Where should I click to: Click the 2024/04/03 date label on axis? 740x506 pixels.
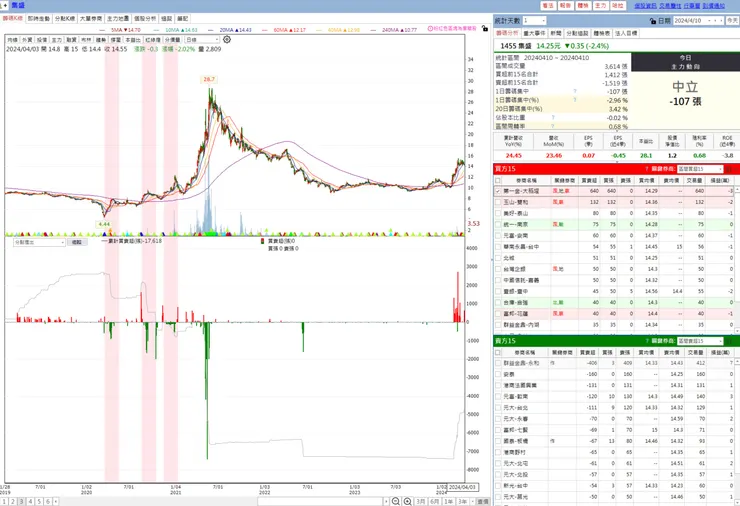coord(462,487)
